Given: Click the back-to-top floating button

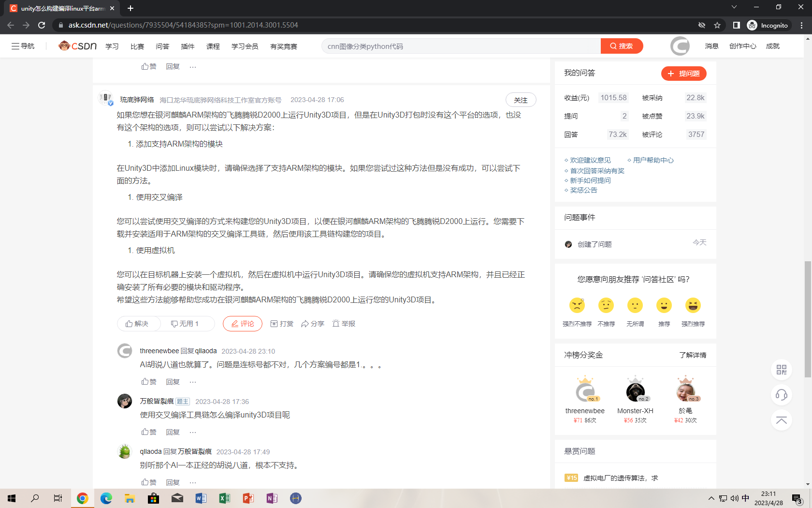Looking at the screenshot, I should (782, 420).
